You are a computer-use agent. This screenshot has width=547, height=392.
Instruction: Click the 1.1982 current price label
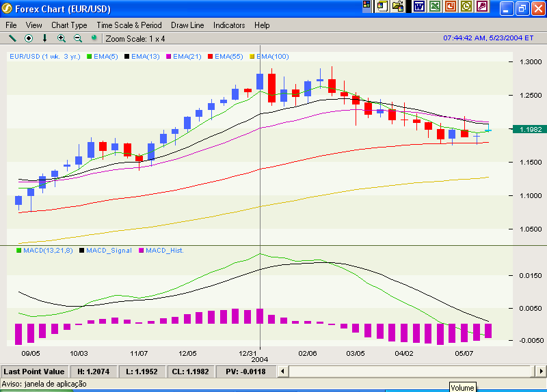531,129
